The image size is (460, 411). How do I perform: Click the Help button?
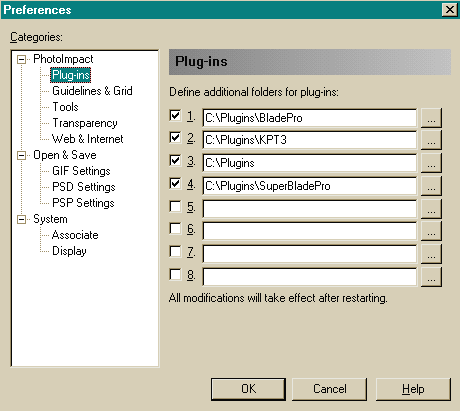click(413, 389)
